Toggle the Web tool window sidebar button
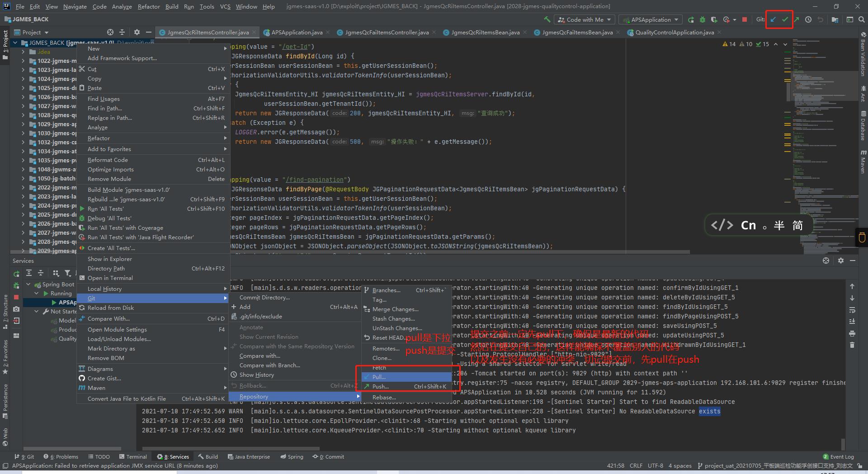The image size is (868, 474). (5, 436)
